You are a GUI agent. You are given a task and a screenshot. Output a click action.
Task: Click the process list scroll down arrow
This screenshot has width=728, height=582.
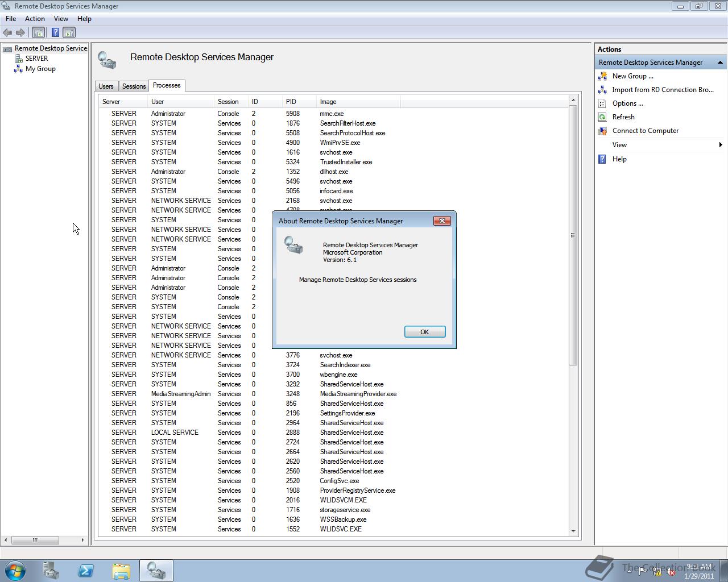(x=573, y=531)
